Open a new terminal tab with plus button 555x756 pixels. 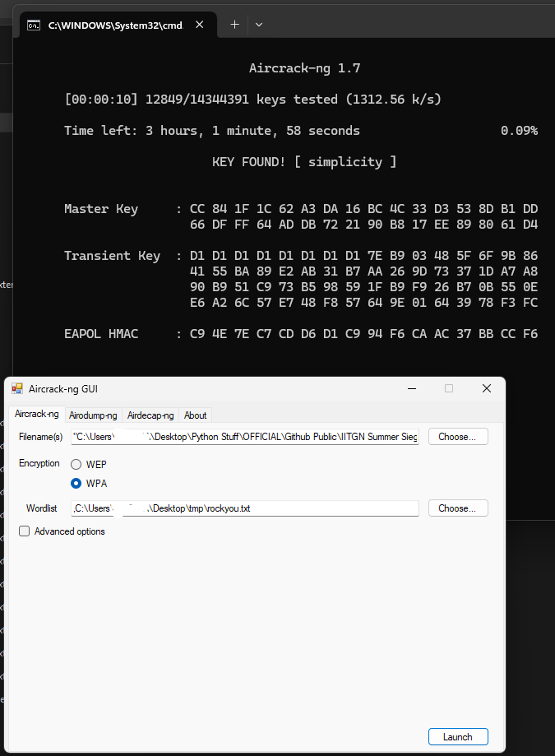[234, 25]
